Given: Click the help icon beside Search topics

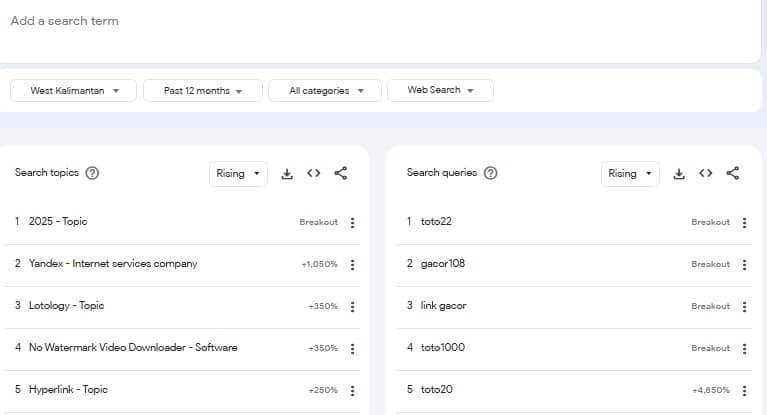Looking at the screenshot, I should click(x=92, y=173).
